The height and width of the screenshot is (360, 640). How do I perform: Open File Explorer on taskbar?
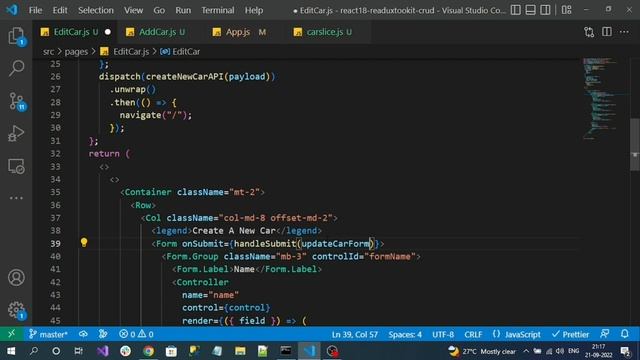pos(240,351)
